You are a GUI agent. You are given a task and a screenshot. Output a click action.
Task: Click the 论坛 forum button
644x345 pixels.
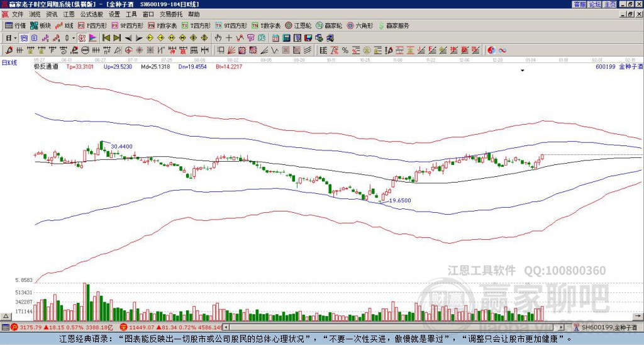(x=594, y=4)
